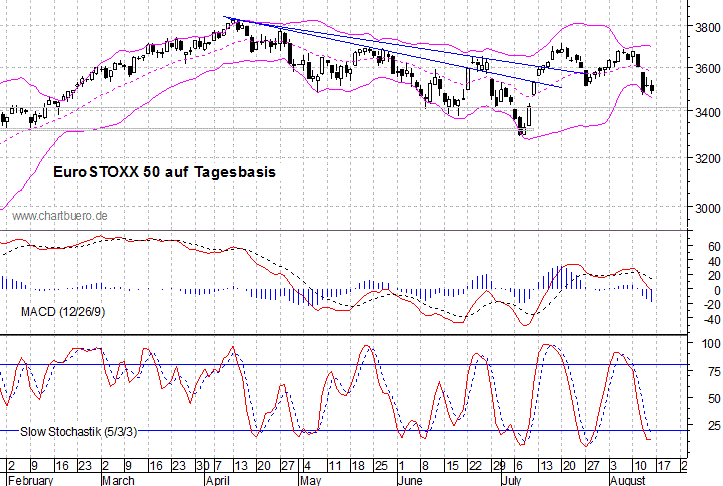Click the www.chartbuero.de link text
The height and width of the screenshot is (486, 723).
[59, 216]
